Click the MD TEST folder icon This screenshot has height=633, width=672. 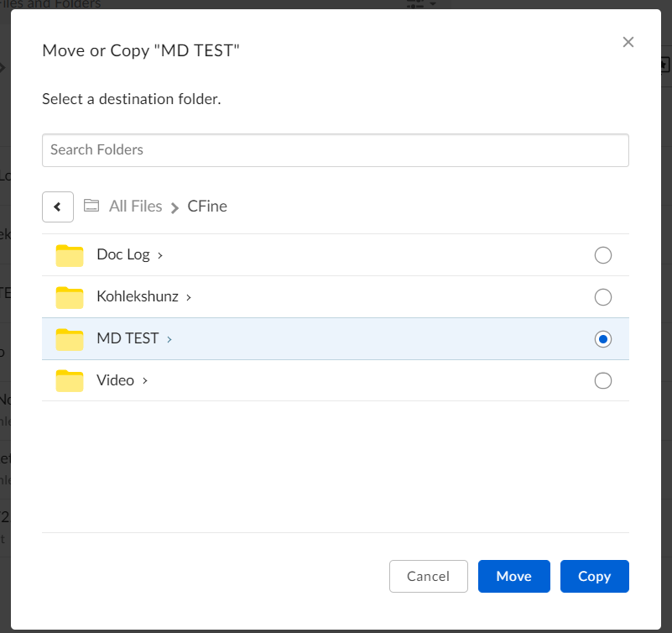[70, 339]
